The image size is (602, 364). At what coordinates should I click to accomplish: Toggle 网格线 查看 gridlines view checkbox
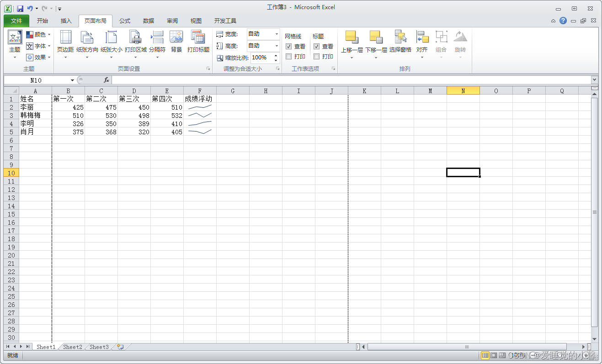[288, 47]
